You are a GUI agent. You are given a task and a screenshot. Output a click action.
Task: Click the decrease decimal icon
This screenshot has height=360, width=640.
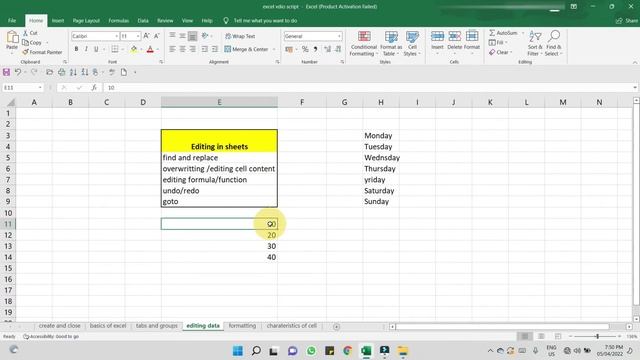(x=338, y=49)
